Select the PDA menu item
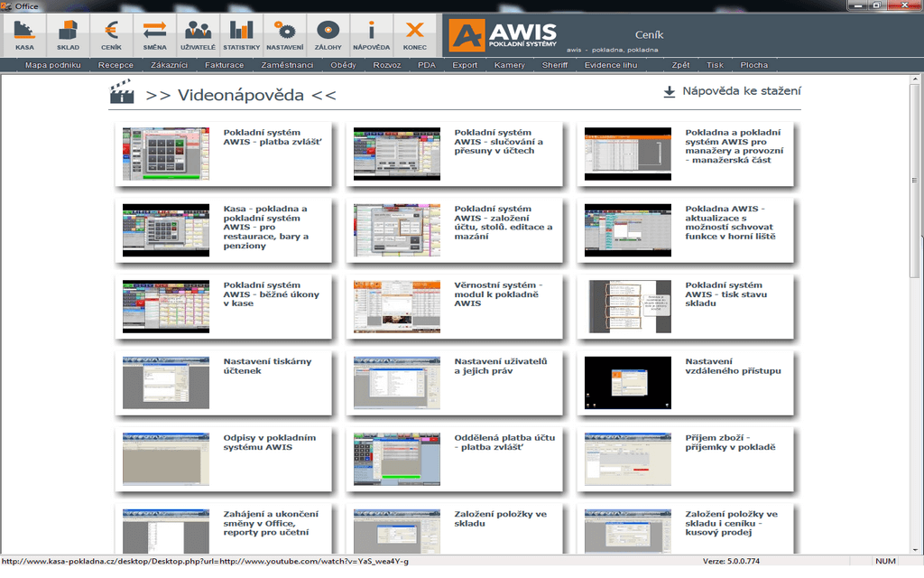924x578 pixels. click(x=427, y=65)
